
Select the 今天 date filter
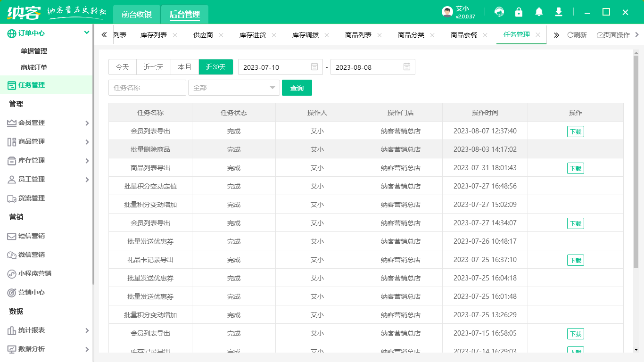click(x=123, y=67)
